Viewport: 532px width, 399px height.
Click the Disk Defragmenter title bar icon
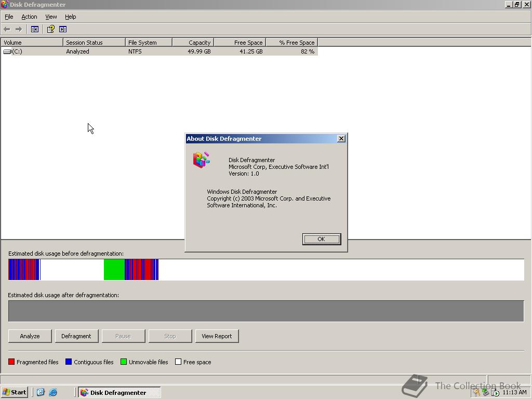(4, 4)
